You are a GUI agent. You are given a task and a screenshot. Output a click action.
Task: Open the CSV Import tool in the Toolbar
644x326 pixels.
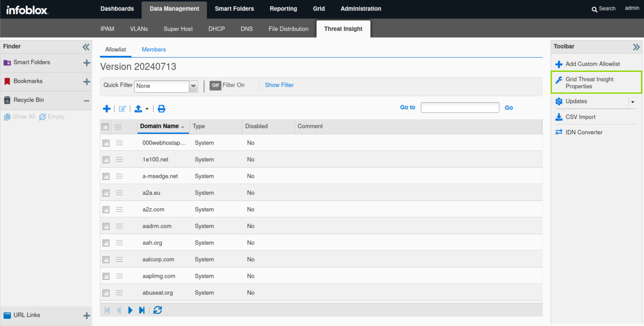pos(580,117)
